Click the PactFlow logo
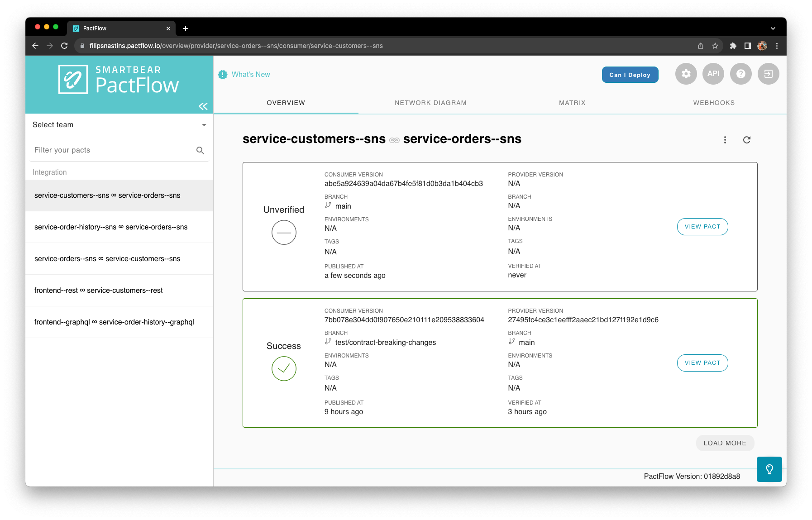This screenshot has width=812, height=520. [x=119, y=80]
